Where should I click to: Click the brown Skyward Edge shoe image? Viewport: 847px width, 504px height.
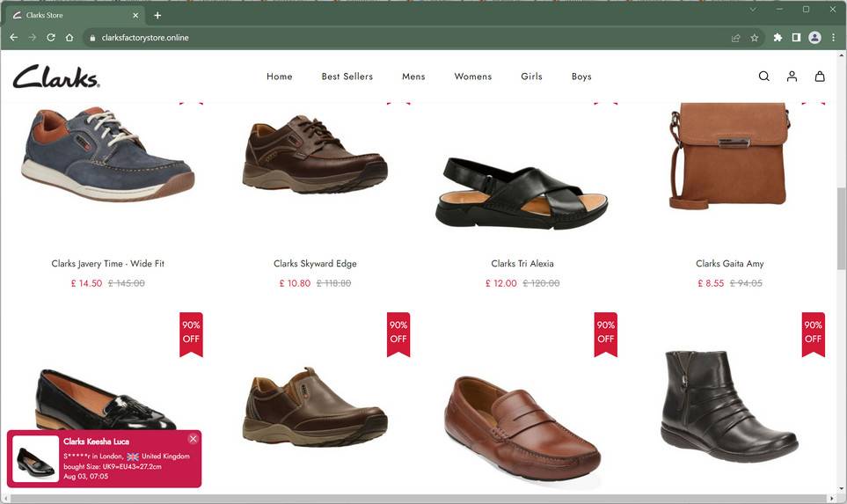(x=315, y=153)
